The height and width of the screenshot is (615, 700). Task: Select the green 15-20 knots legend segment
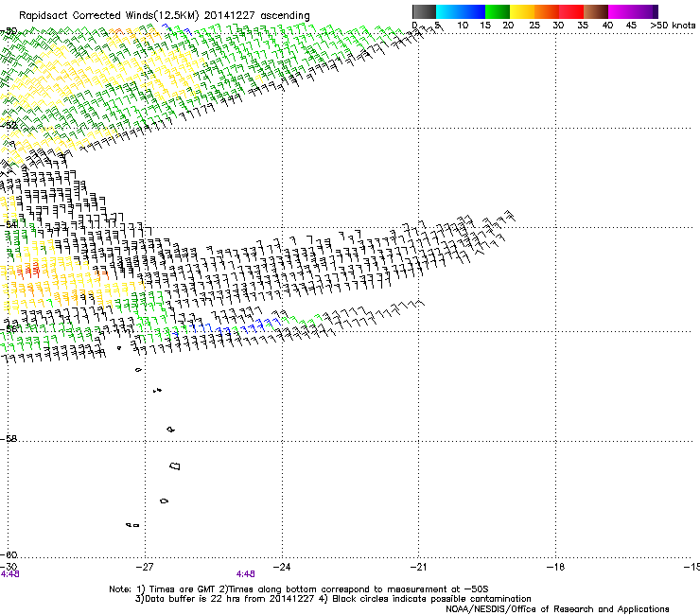498,11
